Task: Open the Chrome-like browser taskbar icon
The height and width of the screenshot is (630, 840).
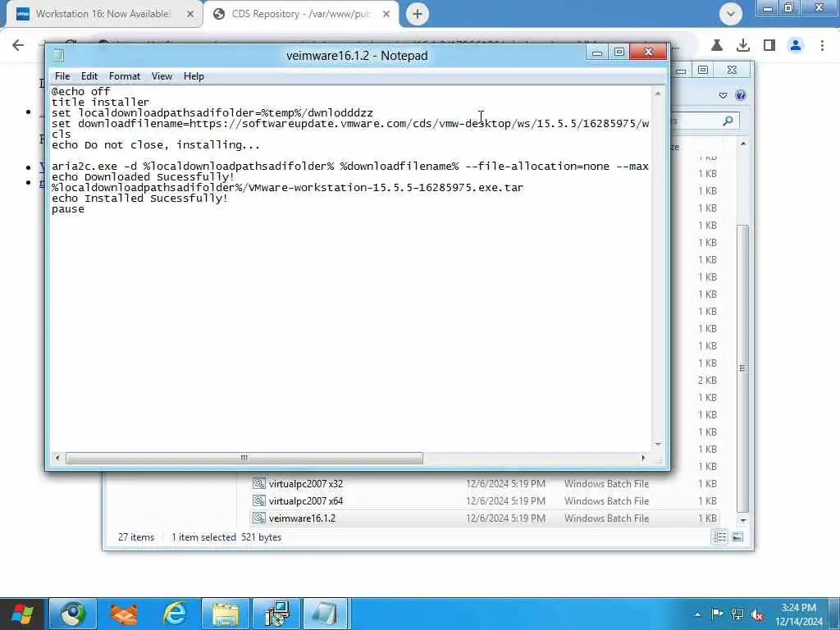Action: point(72,614)
